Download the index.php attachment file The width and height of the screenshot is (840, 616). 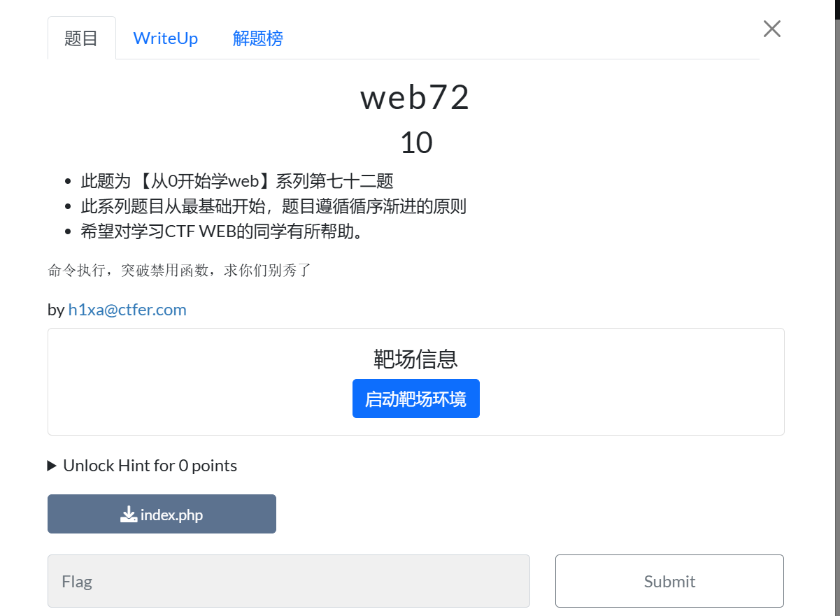162,514
